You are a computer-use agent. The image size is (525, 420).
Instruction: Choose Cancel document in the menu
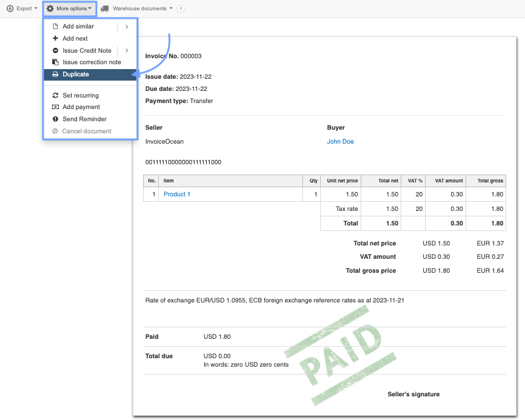point(87,132)
